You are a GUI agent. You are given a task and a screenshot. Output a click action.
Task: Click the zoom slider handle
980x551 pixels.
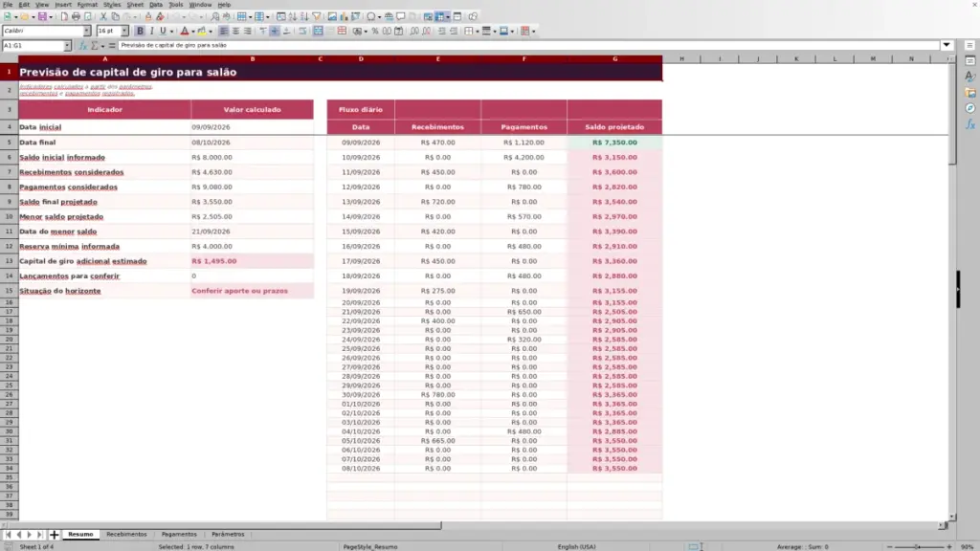(918, 546)
